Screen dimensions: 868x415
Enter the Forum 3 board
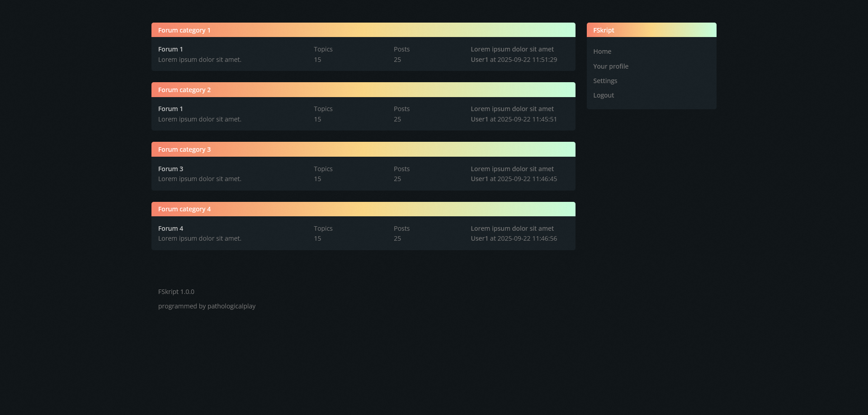click(170, 169)
